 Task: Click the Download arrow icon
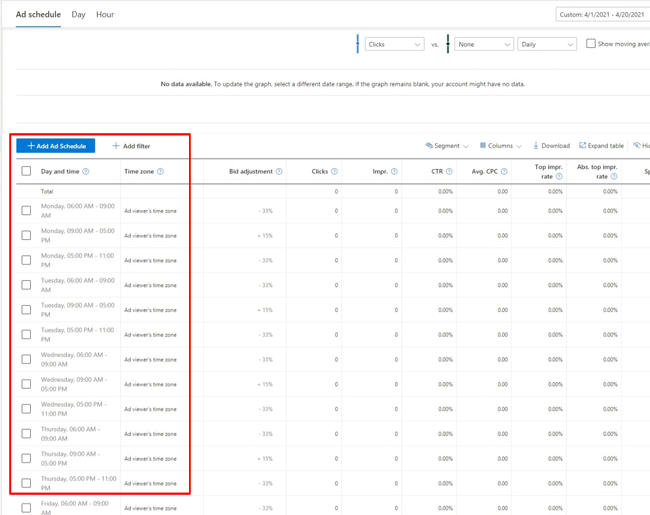(536, 146)
